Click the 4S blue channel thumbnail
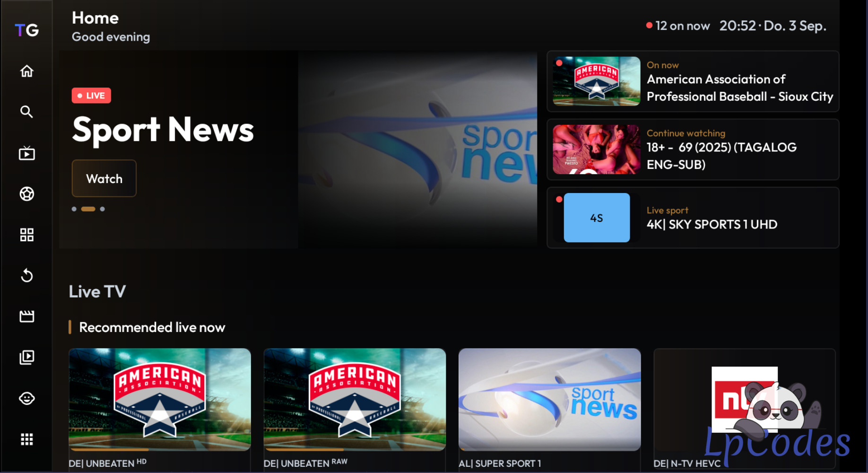868x473 pixels. pos(597,218)
